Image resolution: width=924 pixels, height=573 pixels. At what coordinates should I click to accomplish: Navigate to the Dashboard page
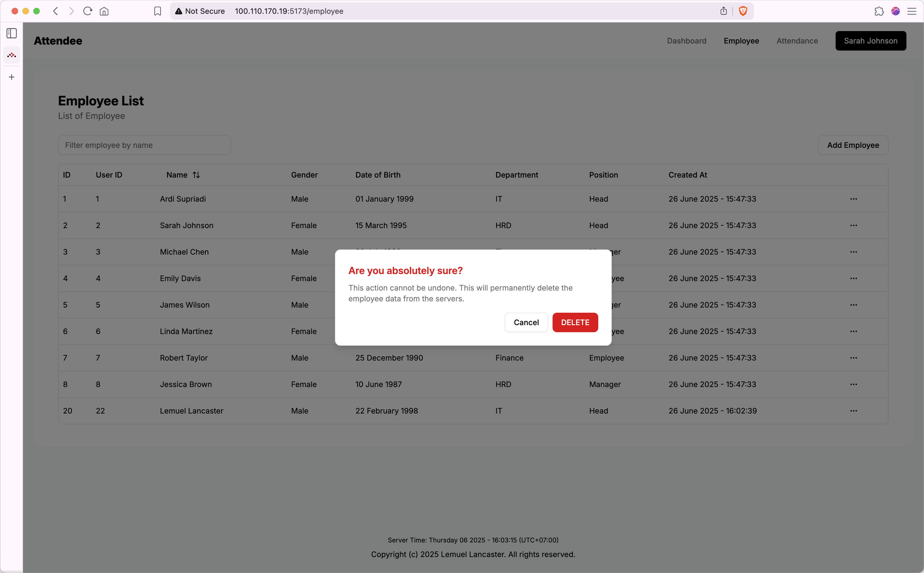click(x=686, y=41)
